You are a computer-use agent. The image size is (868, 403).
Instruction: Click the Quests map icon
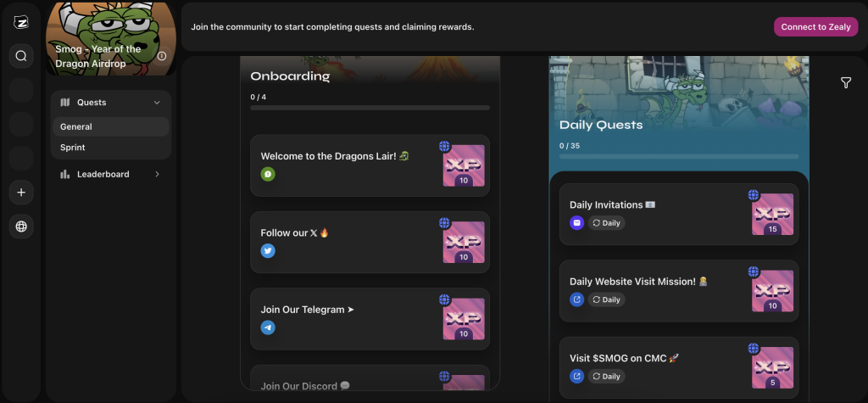65,102
